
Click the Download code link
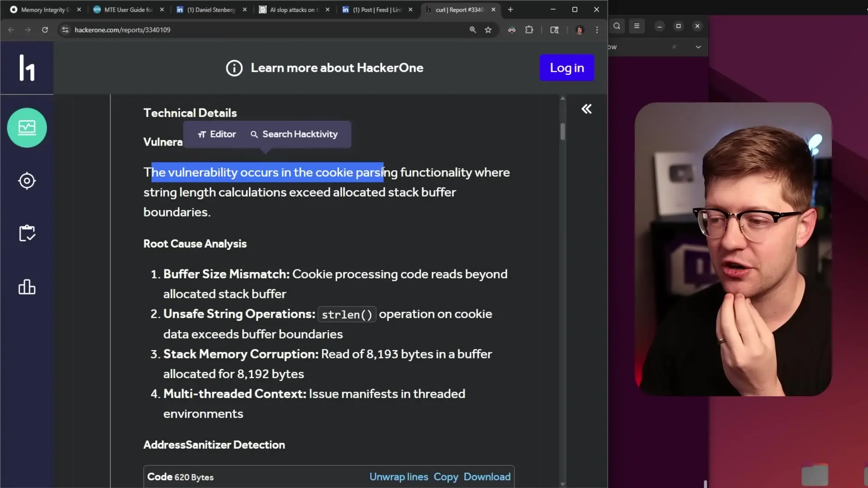(487, 477)
